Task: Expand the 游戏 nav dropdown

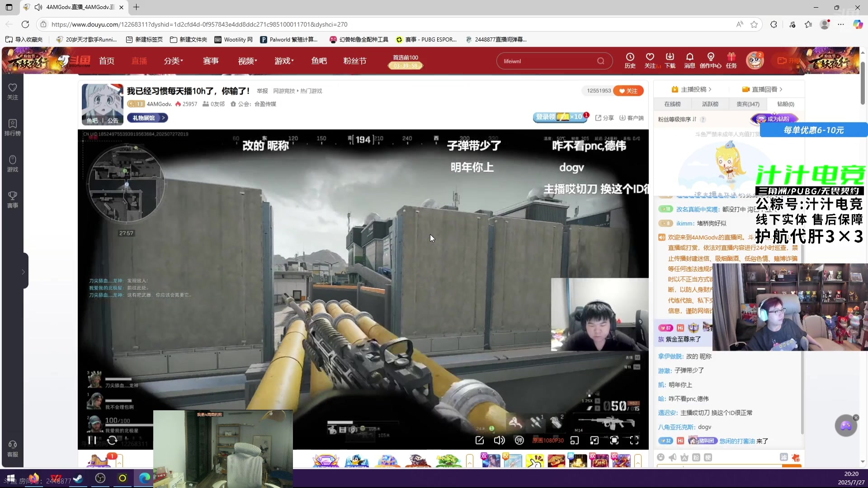Action: coord(284,61)
